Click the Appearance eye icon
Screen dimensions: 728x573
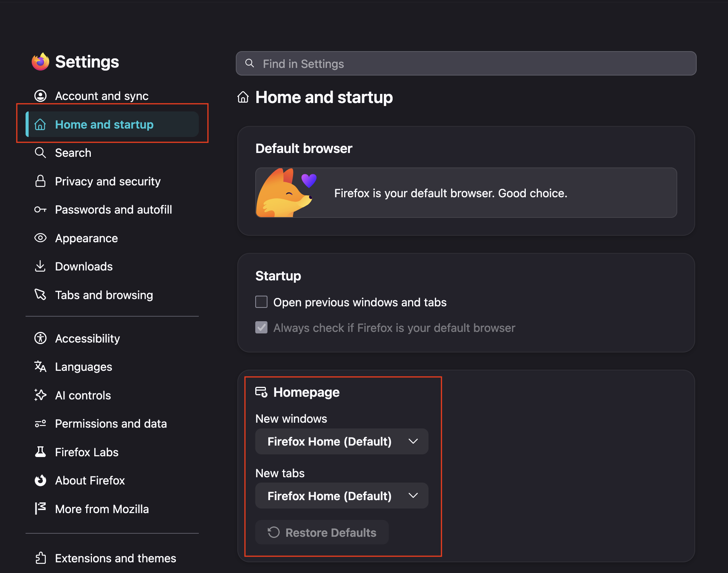coord(40,238)
